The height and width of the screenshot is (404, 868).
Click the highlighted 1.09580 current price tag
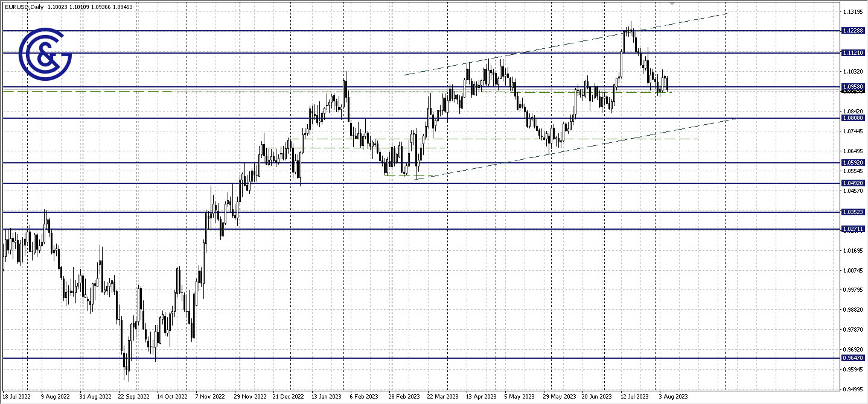coord(852,87)
